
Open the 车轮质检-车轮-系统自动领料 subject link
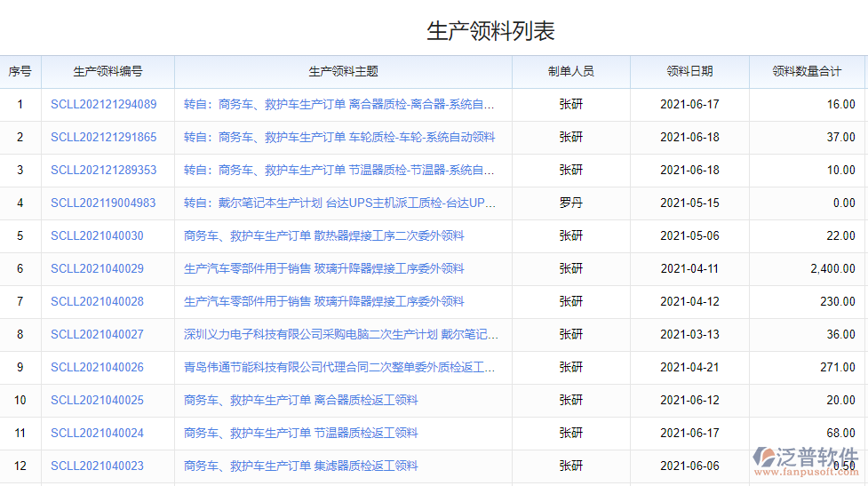pyautogui.click(x=339, y=137)
